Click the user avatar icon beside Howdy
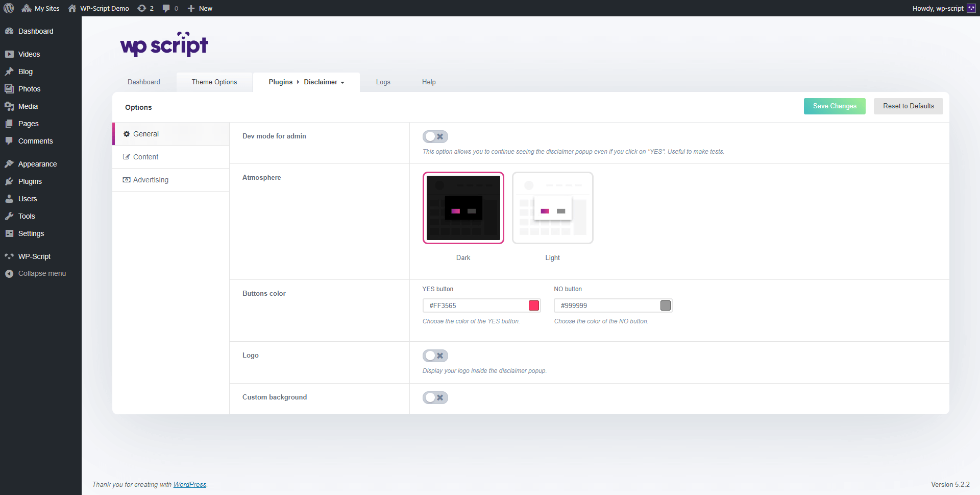980x495 pixels. click(x=971, y=8)
